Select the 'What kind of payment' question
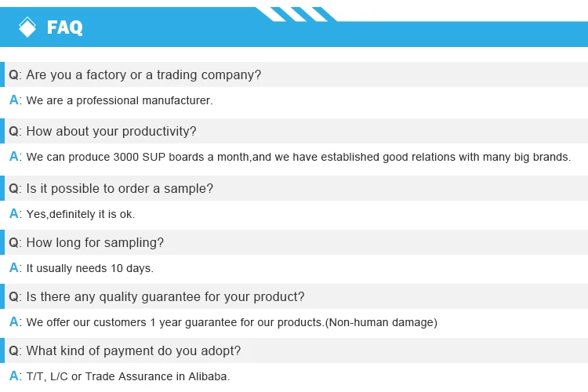Viewport: 588px width, 392px height. [294, 350]
